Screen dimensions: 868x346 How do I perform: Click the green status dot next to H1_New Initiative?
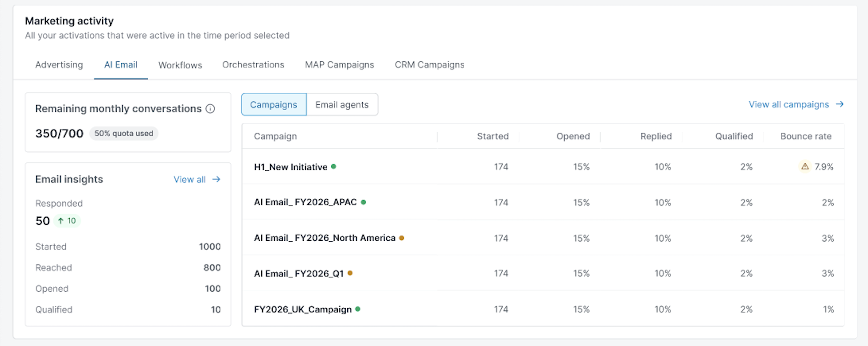[334, 166]
